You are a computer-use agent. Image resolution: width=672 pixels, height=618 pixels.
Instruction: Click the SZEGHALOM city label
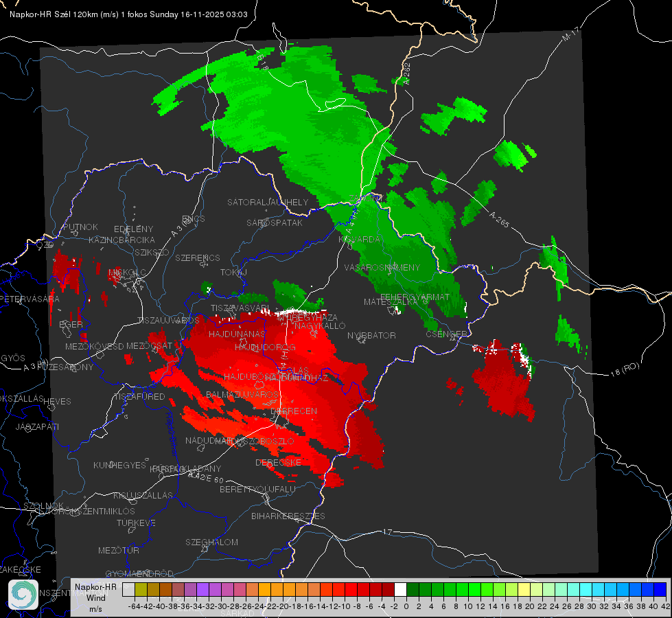(211, 542)
